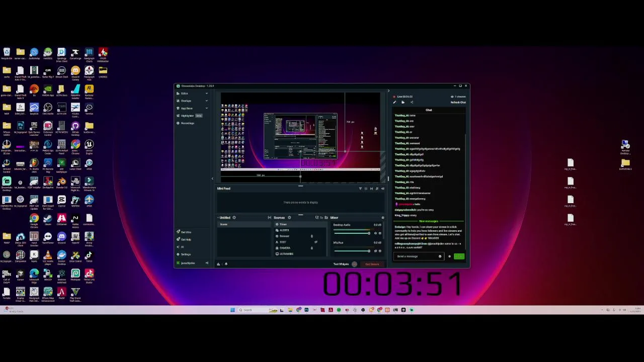Click the add widget icon in Sources header
Screen dimensions: 644x362
[317, 218]
